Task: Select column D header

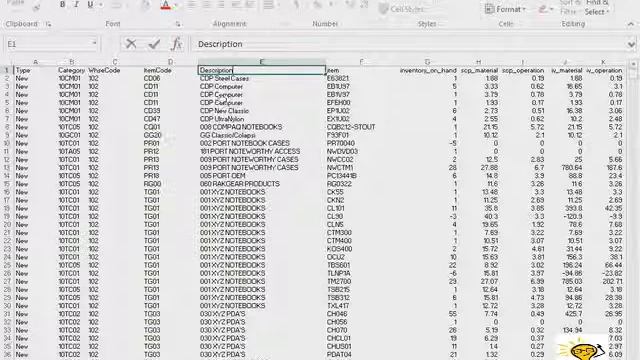Action: [170, 62]
